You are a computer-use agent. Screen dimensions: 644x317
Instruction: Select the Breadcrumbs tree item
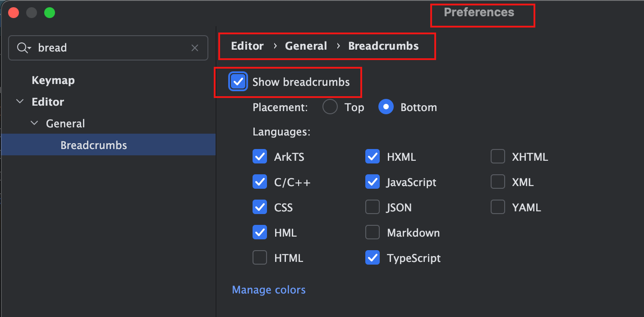[x=108, y=145]
